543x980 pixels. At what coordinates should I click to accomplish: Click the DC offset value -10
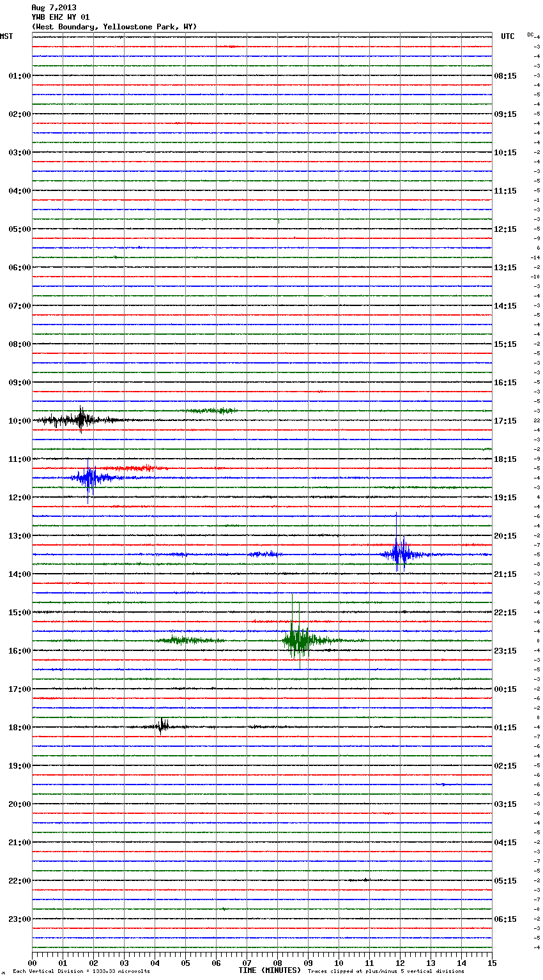click(535, 277)
